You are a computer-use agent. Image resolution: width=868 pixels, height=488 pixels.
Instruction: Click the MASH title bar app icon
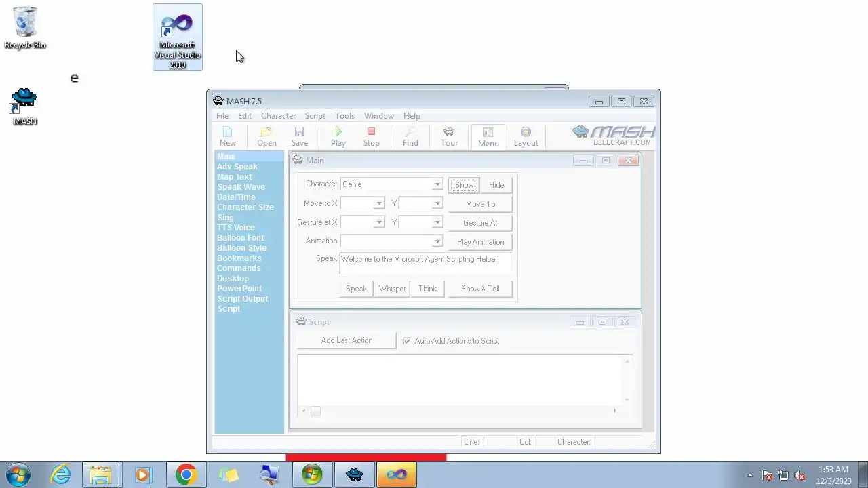[218, 101]
